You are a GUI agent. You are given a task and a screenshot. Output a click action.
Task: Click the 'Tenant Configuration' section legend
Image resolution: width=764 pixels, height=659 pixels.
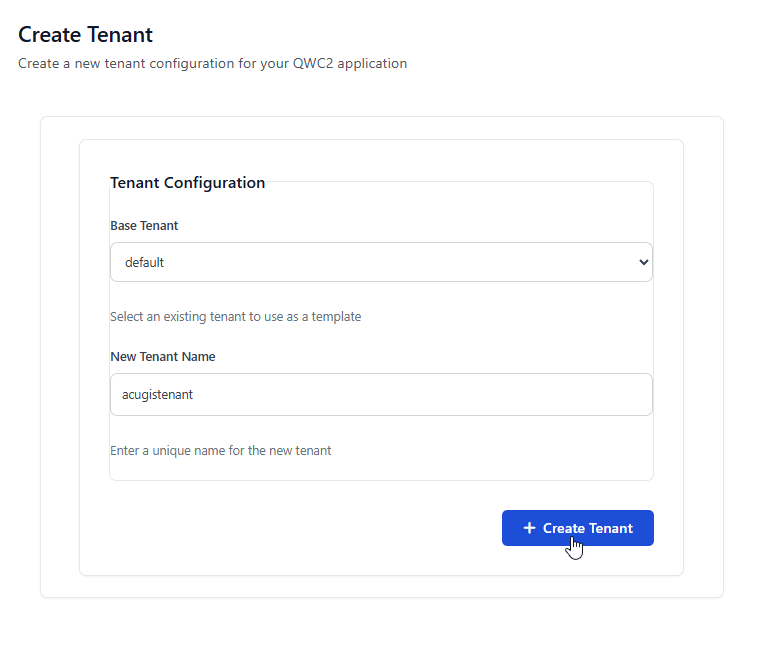point(187,183)
